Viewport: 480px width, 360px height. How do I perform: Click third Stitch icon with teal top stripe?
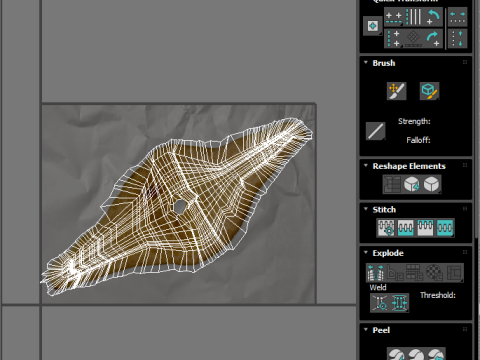click(425, 228)
